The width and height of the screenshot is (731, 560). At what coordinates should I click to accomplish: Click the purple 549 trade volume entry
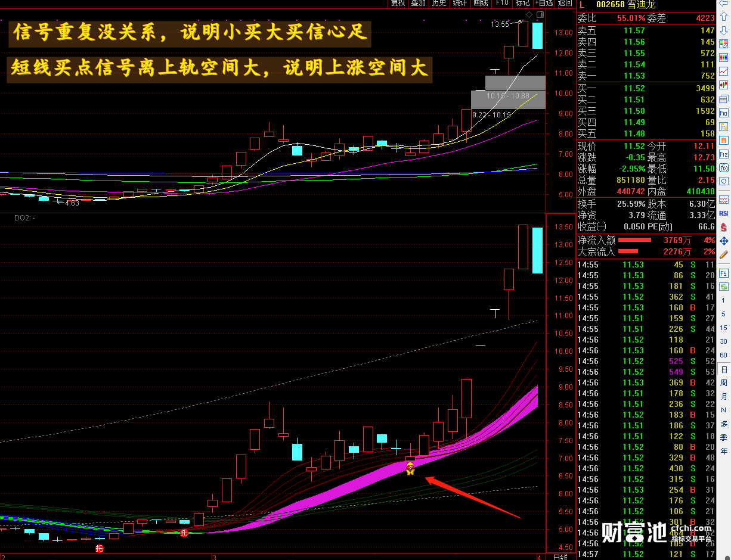click(x=676, y=372)
